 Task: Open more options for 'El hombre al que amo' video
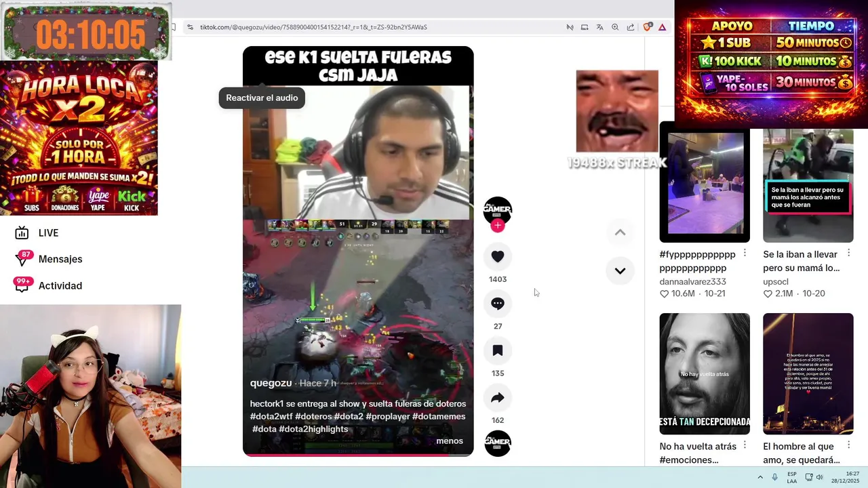[x=848, y=445]
